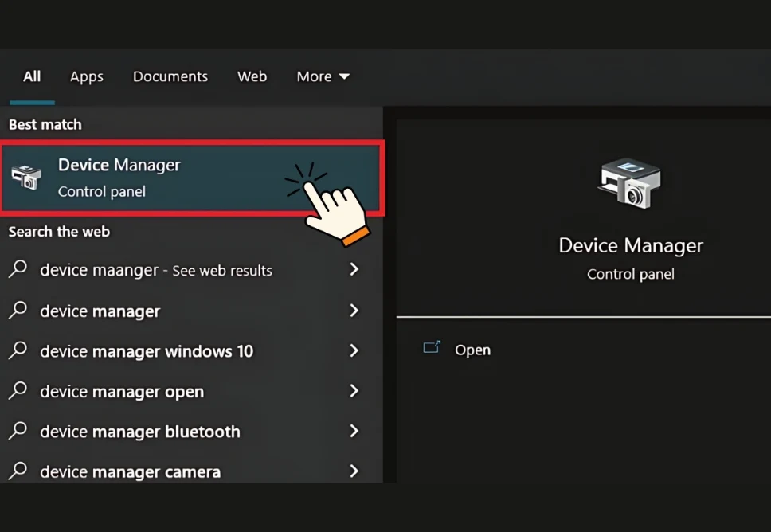771x532 pixels.
Task: Click 'Control panel' label in preview pane
Action: 631,274
